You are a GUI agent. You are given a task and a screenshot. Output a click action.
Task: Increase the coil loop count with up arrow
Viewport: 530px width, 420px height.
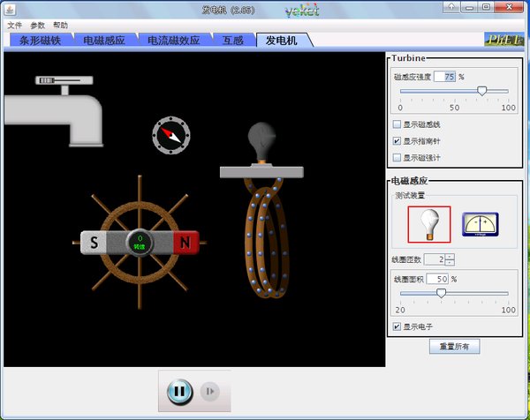pyautogui.click(x=450, y=256)
